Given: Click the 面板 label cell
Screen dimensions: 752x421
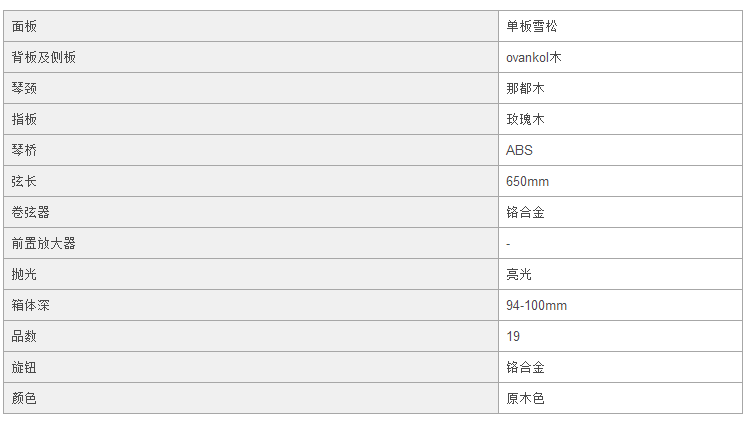Looking at the screenshot, I should (x=251, y=26).
